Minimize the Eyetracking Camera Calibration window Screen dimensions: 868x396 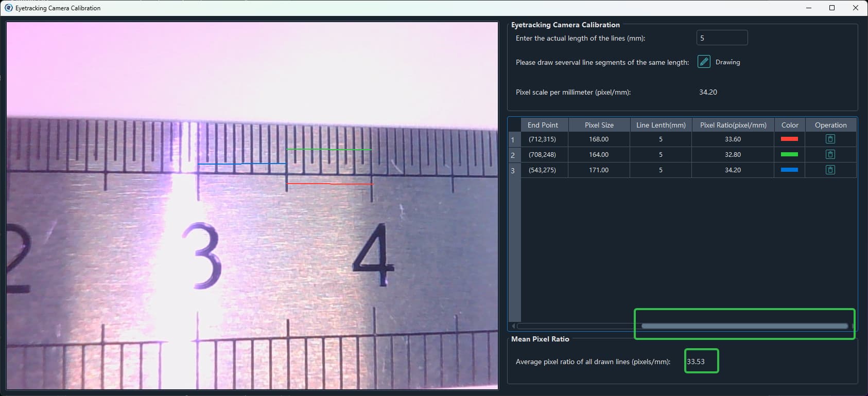(x=809, y=8)
